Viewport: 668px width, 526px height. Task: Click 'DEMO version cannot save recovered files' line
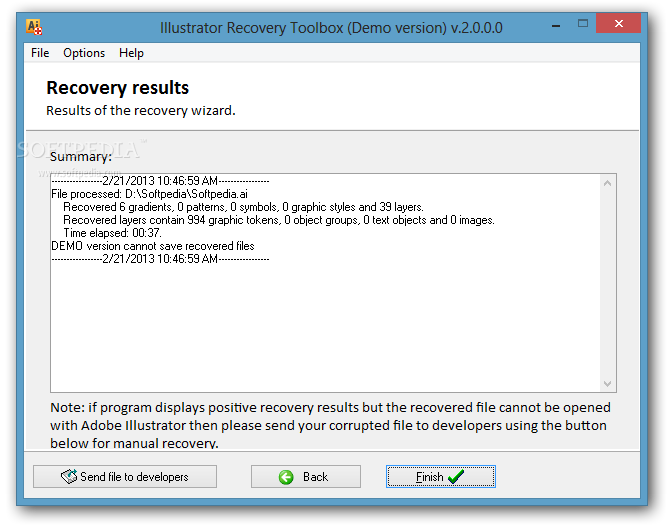pos(153,246)
